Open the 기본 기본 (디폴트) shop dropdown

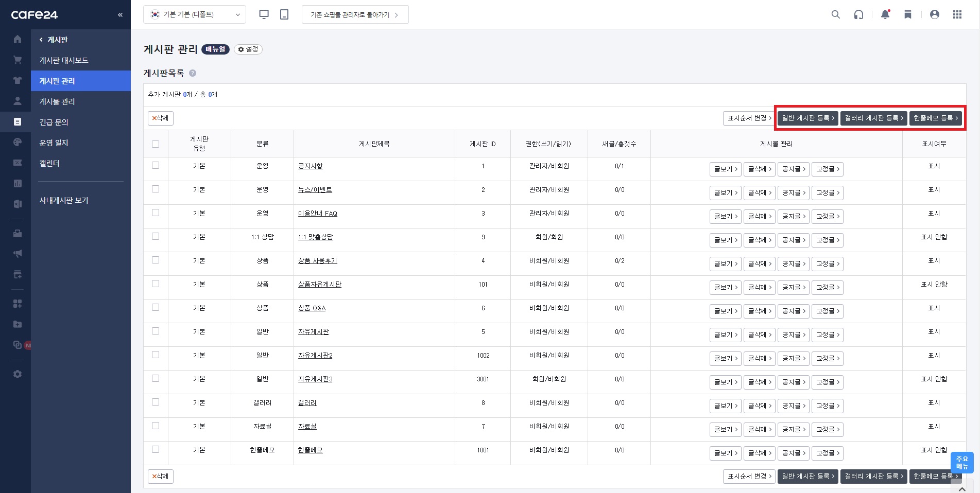click(x=195, y=14)
